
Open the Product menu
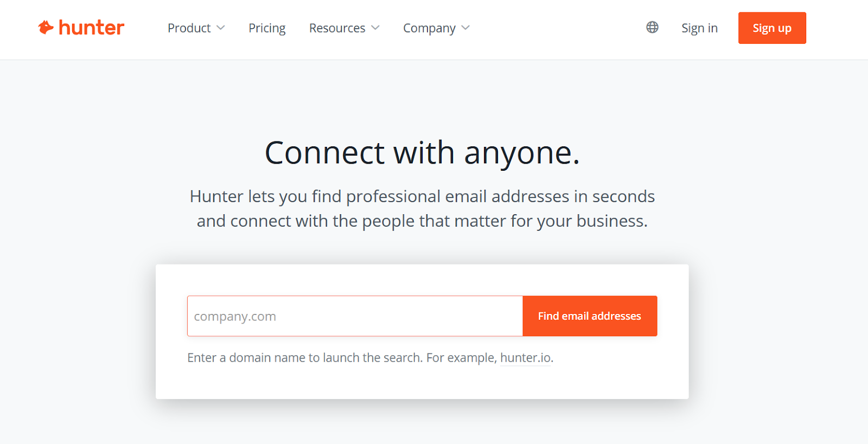point(189,28)
